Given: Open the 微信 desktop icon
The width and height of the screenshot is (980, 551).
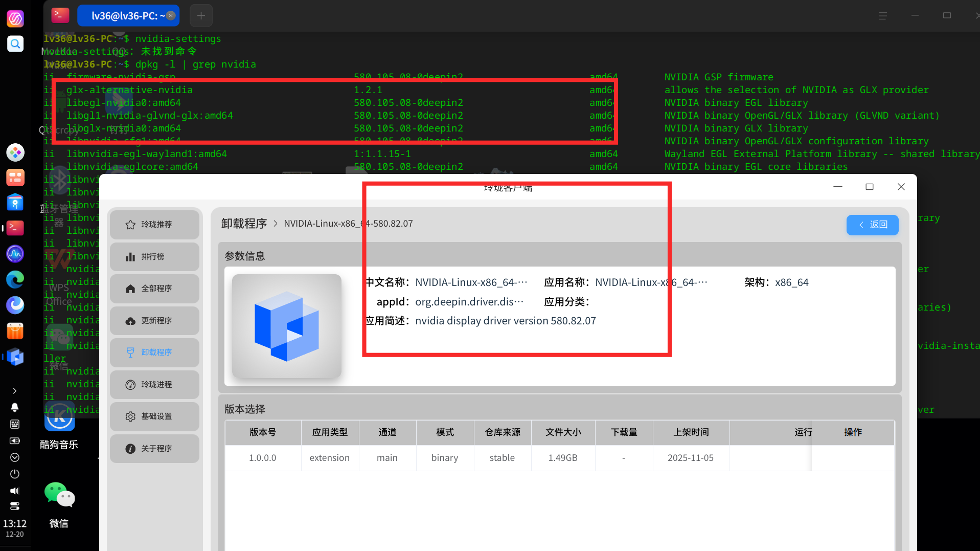Looking at the screenshot, I should click(59, 505).
